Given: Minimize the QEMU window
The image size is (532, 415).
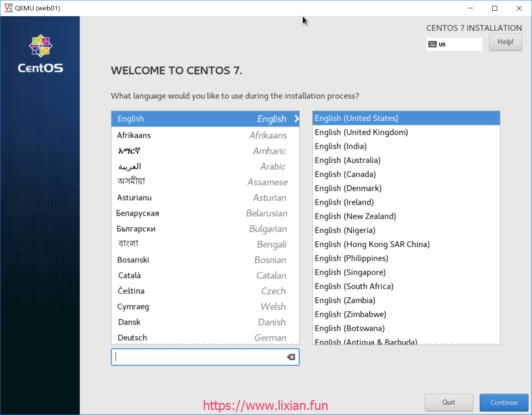Looking at the screenshot, I should [x=471, y=8].
